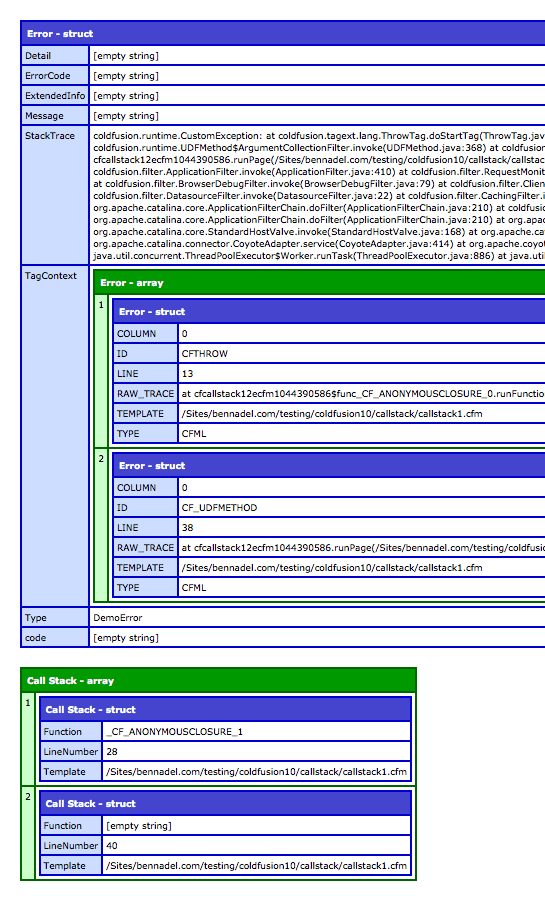
Task: Click TEMPLATE key in the CF_UDFMETHOD struct
Action: tap(145, 568)
